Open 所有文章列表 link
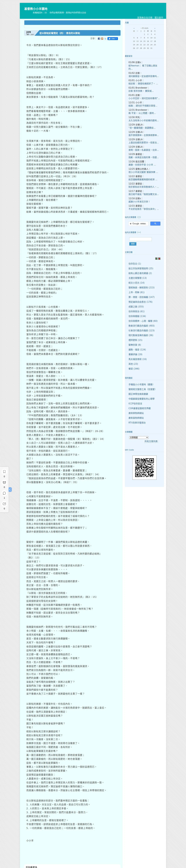This screenshot has width=186, height=868. coord(151,441)
